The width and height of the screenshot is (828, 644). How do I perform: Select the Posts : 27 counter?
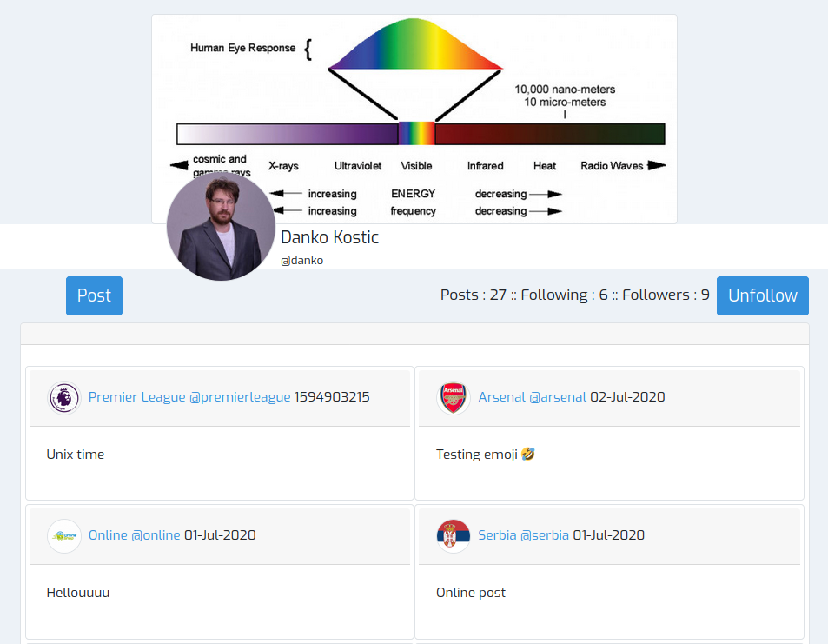473,295
